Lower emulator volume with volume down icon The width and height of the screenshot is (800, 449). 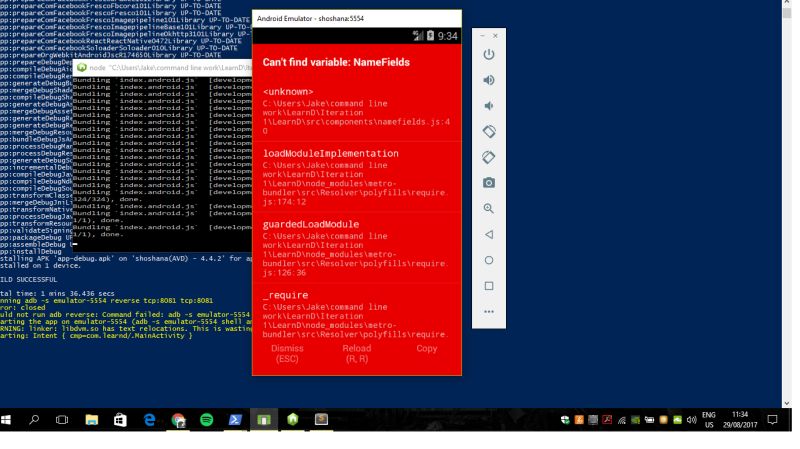(489, 106)
